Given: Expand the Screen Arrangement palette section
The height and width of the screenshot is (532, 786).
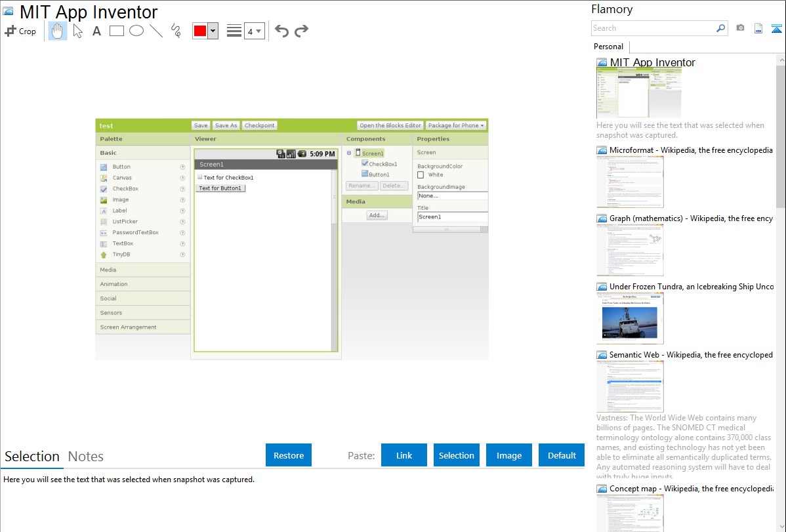Looking at the screenshot, I should point(143,327).
